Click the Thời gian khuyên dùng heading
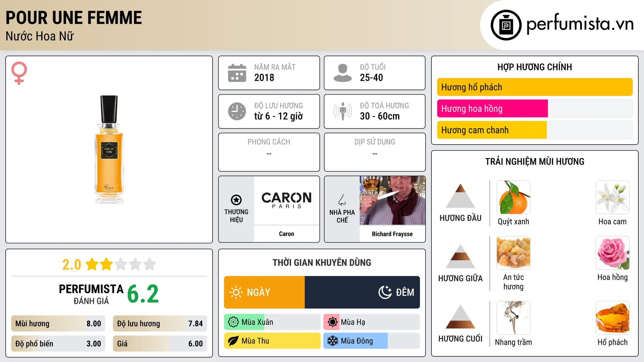This screenshot has width=644, height=362. (x=322, y=262)
